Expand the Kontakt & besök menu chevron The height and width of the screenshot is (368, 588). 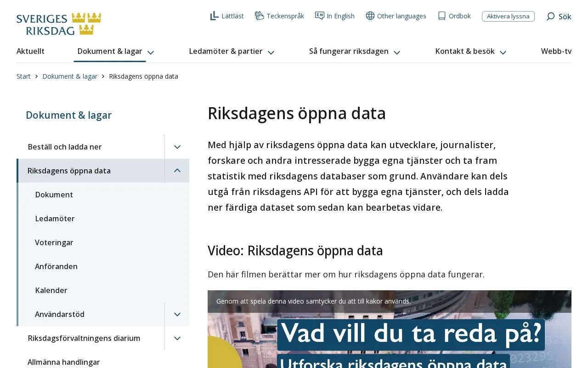point(503,52)
